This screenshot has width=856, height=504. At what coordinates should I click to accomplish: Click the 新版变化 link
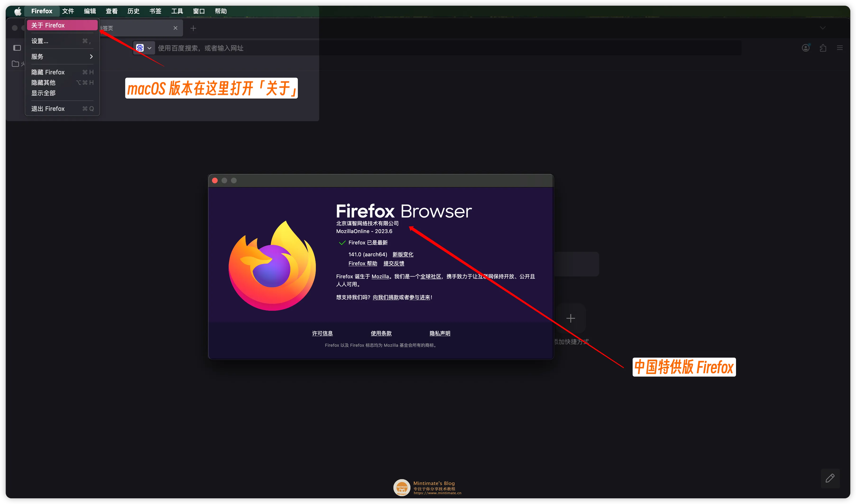(x=403, y=254)
